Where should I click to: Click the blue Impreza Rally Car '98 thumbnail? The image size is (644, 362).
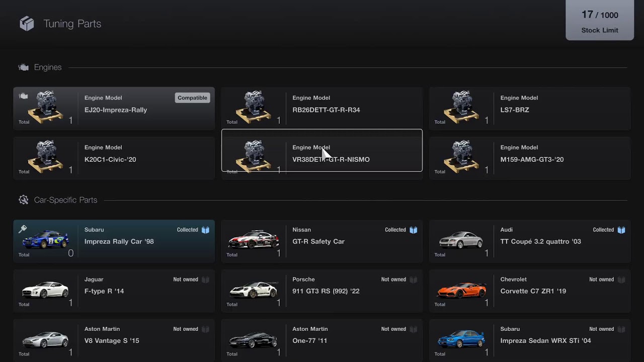[46, 240]
